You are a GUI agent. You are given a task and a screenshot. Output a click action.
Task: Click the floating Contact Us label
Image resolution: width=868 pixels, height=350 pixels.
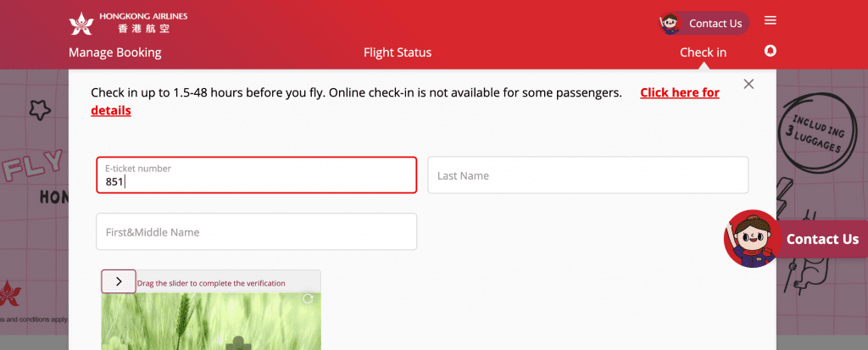pyautogui.click(x=822, y=239)
